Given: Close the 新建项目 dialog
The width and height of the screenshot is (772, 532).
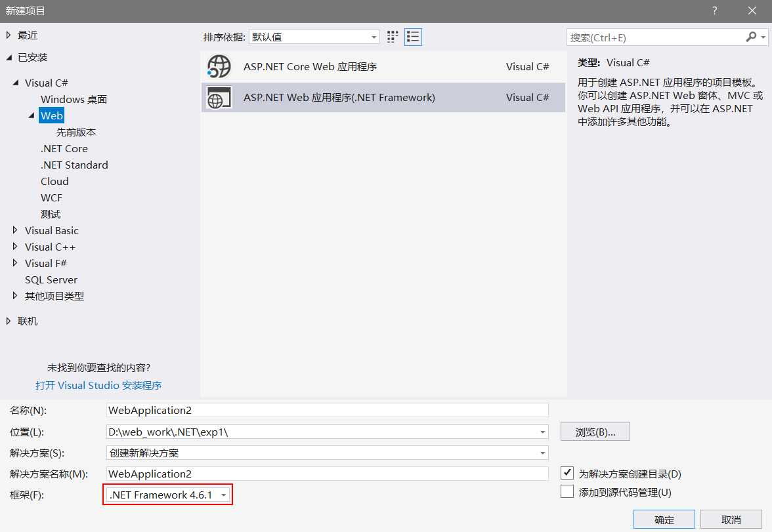Looking at the screenshot, I should click(752, 11).
